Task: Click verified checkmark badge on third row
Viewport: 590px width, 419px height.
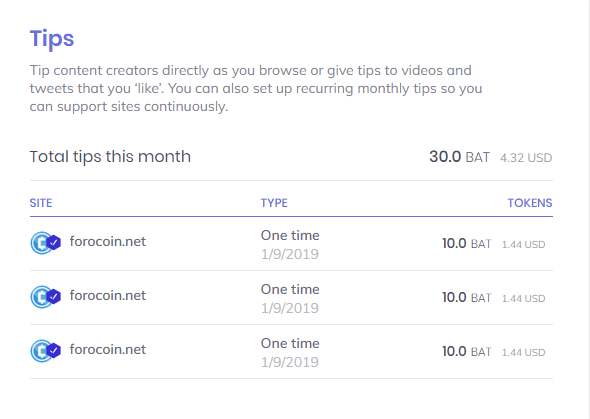Action: click(54, 351)
